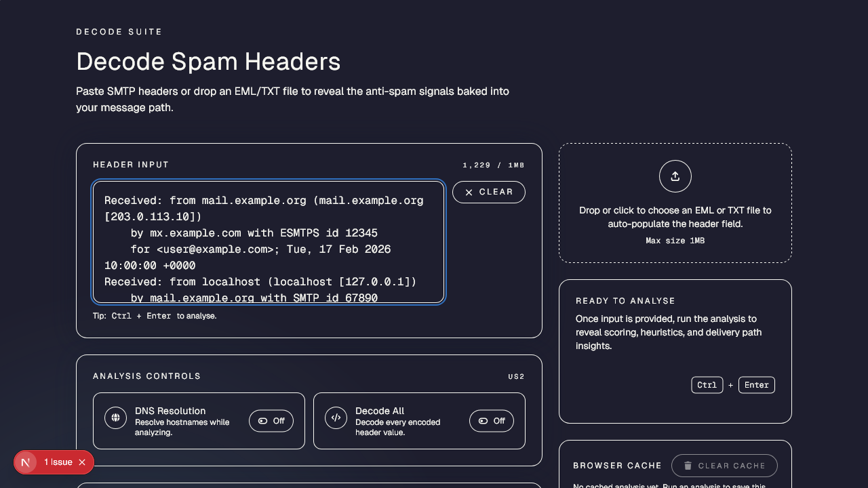Click the code brackets icon for Decode All
868x488 pixels.
[336, 418]
